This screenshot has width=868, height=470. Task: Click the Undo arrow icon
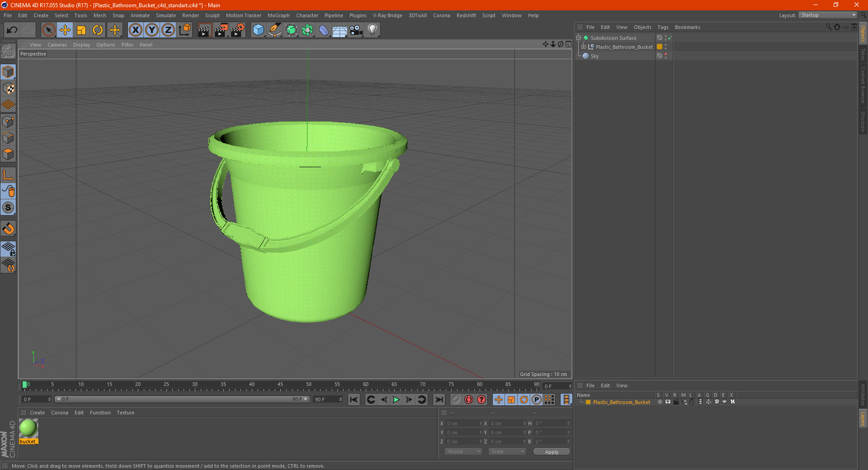coord(12,30)
